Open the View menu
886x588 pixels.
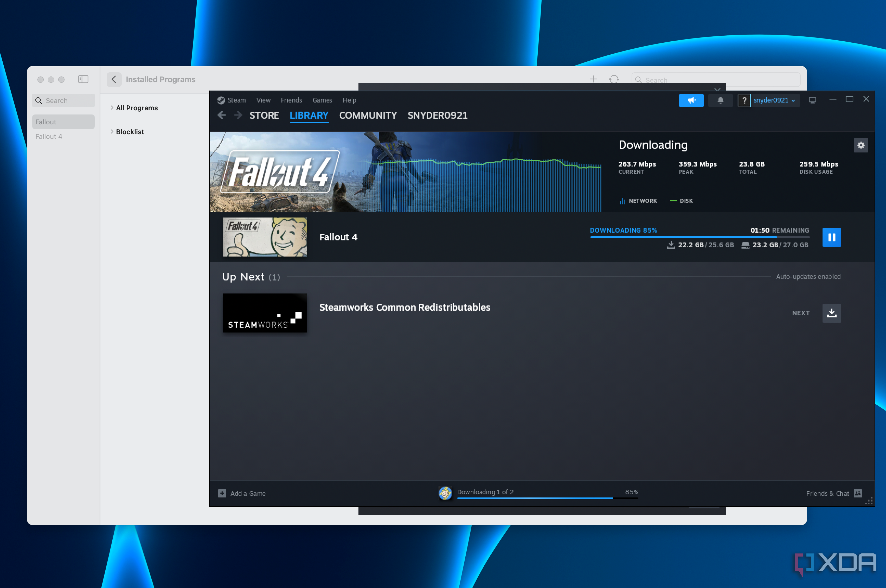point(263,100)
